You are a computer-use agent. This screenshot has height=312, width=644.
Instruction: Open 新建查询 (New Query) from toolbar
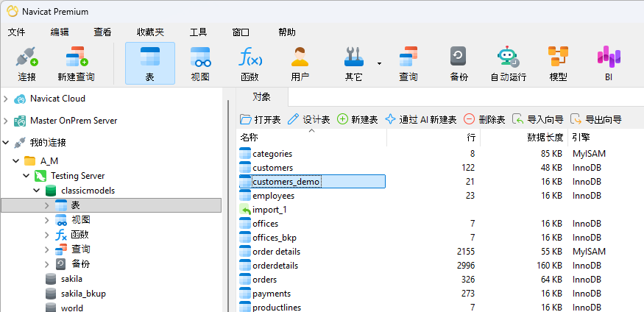[77, 63]
